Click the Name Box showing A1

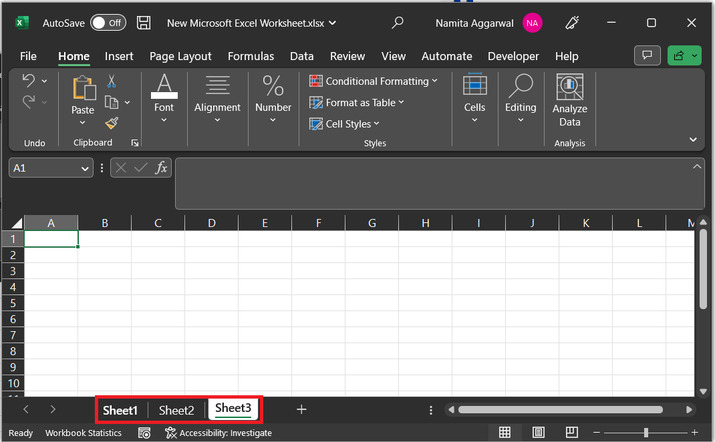click(51, 168)
